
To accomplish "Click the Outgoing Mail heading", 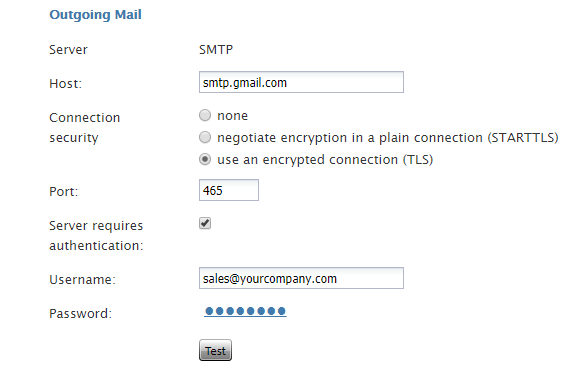I will 95,15.
